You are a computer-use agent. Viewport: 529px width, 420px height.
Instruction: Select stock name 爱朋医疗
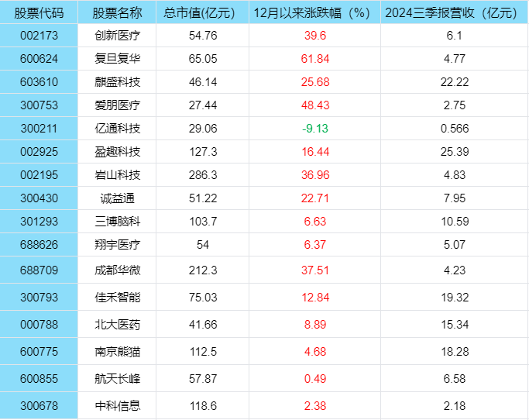(x=117, y=105)
